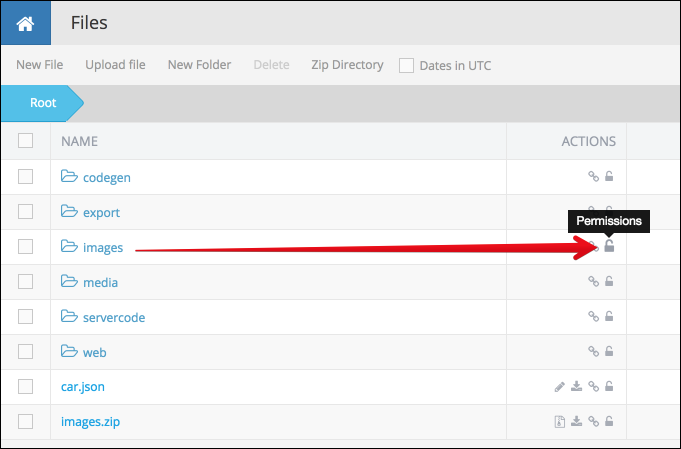Click the NAME column header
681x449 pixels.
[x=79, y=141]
